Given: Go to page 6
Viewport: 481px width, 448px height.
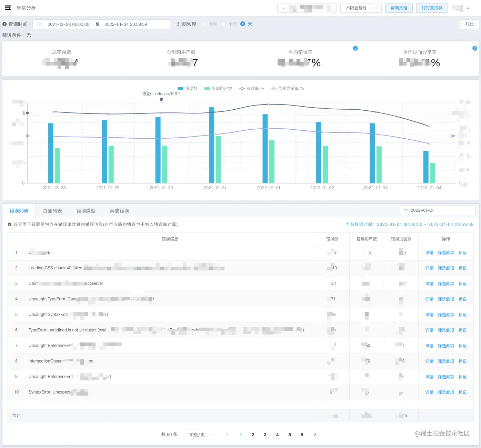Looking at the screenshot, I should [x=302, y=435].
